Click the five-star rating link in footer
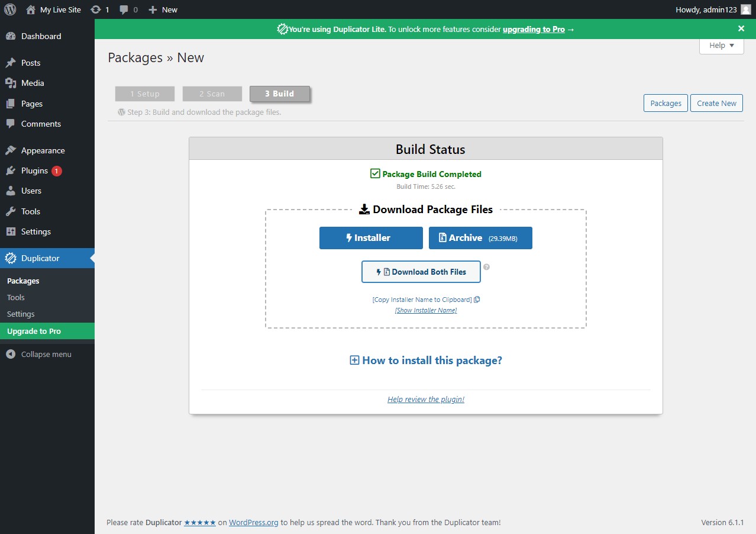Viewport: 756px width, 534px height. (200, 523)
